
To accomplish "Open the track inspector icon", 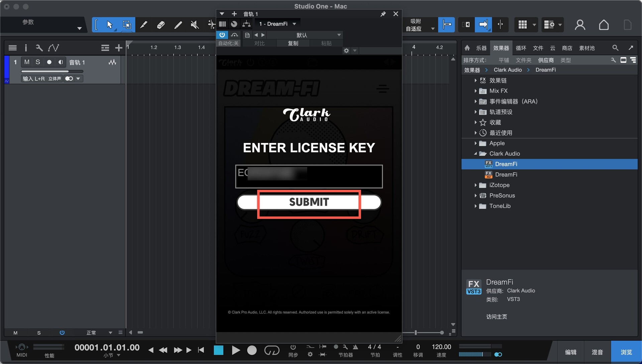I will click(26, 48).
